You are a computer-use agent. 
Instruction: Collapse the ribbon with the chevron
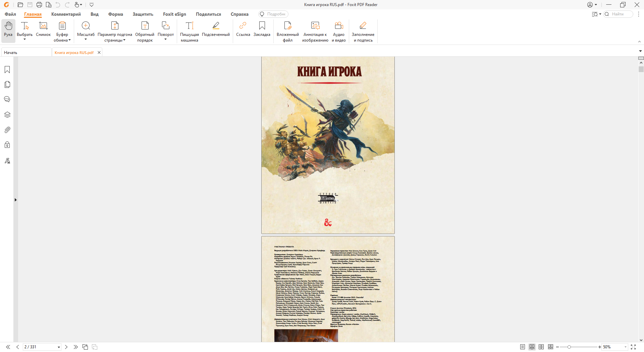pos(639,42)
